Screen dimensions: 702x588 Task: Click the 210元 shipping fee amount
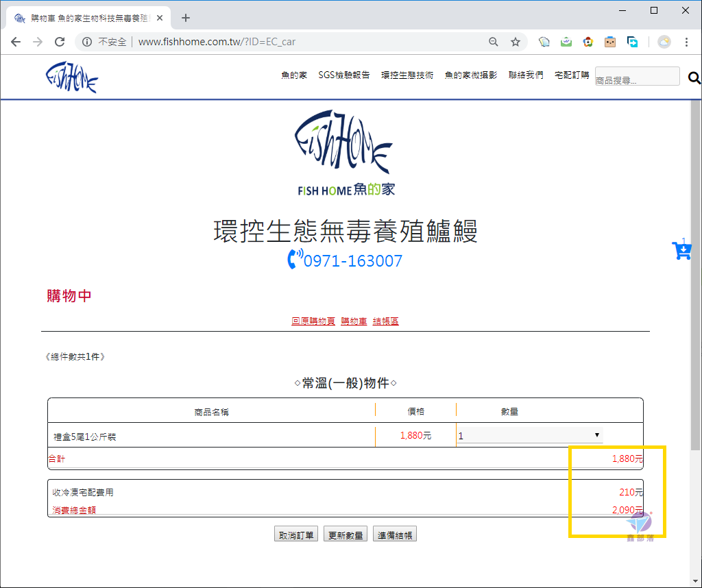pos(631,492)
